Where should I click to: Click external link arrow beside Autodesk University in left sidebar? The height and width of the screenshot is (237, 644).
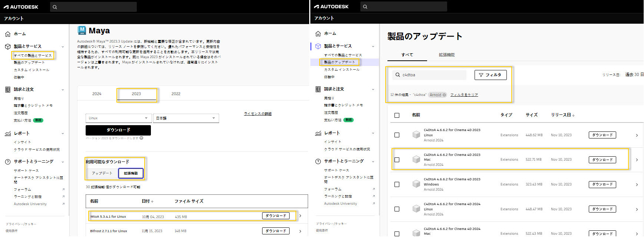coord(63,204)
